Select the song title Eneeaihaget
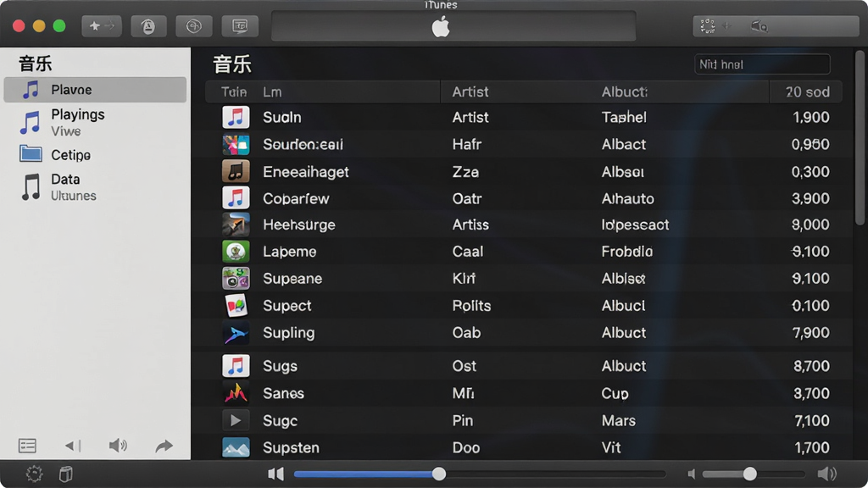Viewport: 868px width, 488px height. 305,171
